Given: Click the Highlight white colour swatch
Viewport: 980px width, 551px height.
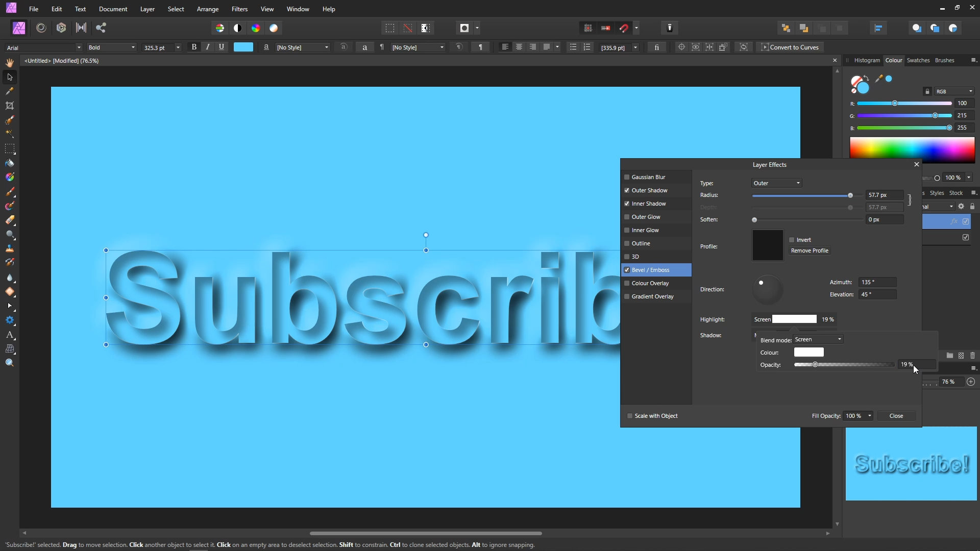Looking at the screenshot, I should [794, 319].
